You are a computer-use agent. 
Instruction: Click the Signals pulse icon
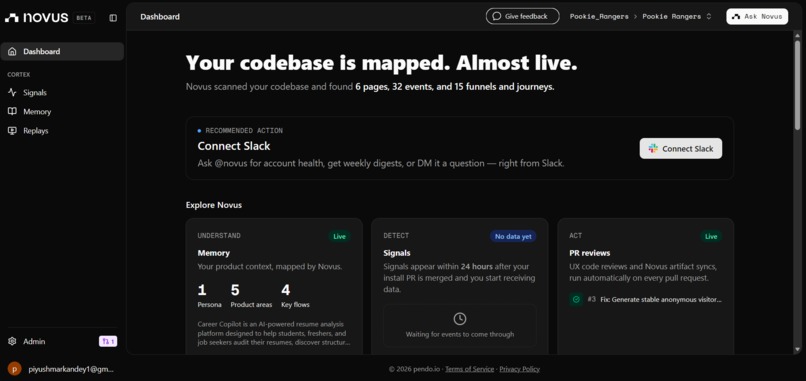pos(12,93)
